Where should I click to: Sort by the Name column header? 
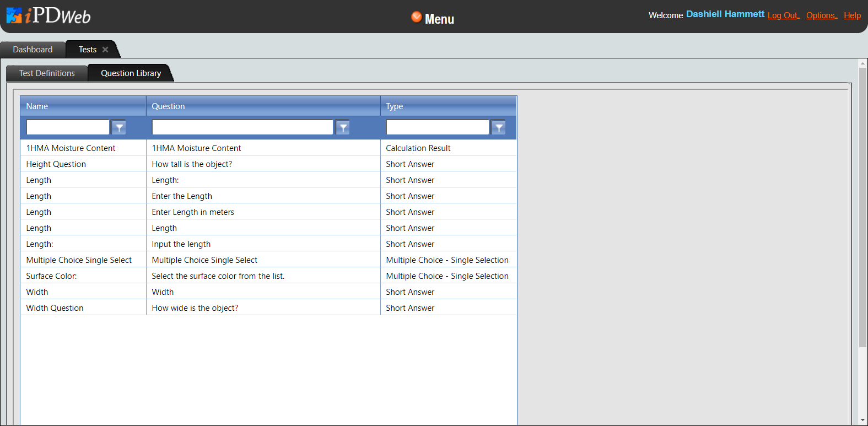[x=37, y=106]
